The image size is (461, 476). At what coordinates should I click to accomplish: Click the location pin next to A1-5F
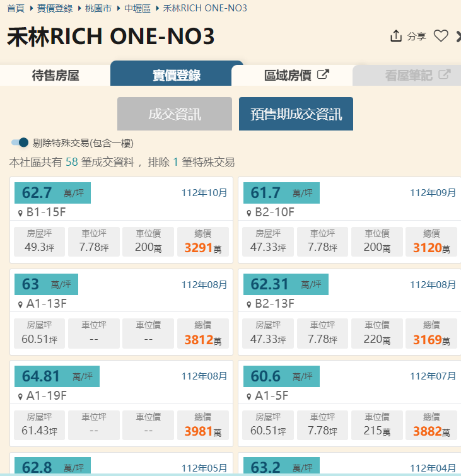(249, 397)
